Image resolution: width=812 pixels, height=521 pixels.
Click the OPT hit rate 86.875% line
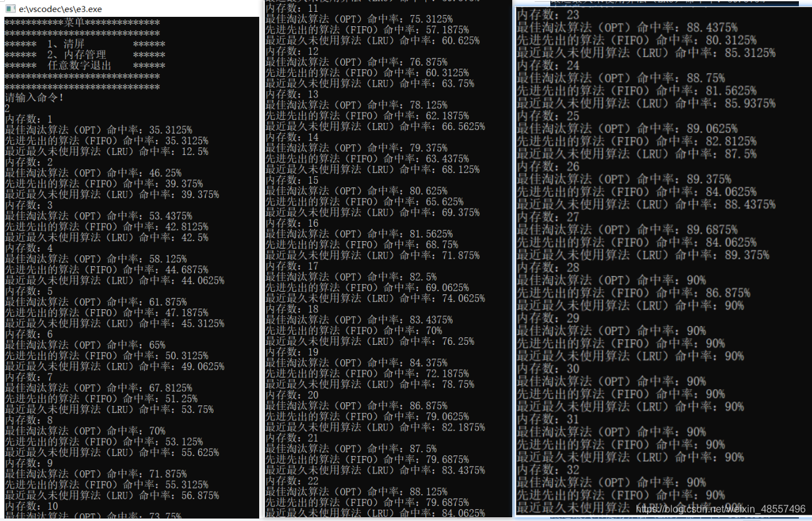pos(357,406)
